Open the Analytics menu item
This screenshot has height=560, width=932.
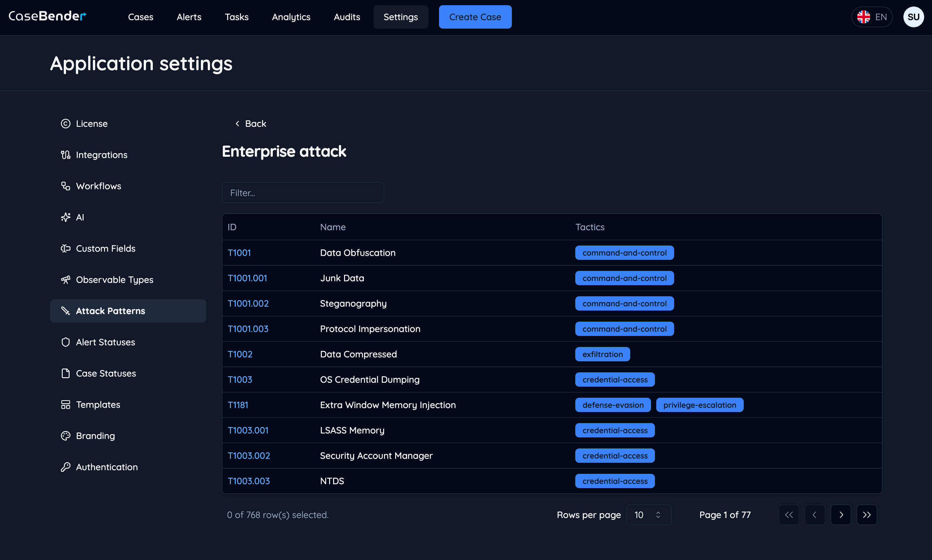tap(291, 17)
